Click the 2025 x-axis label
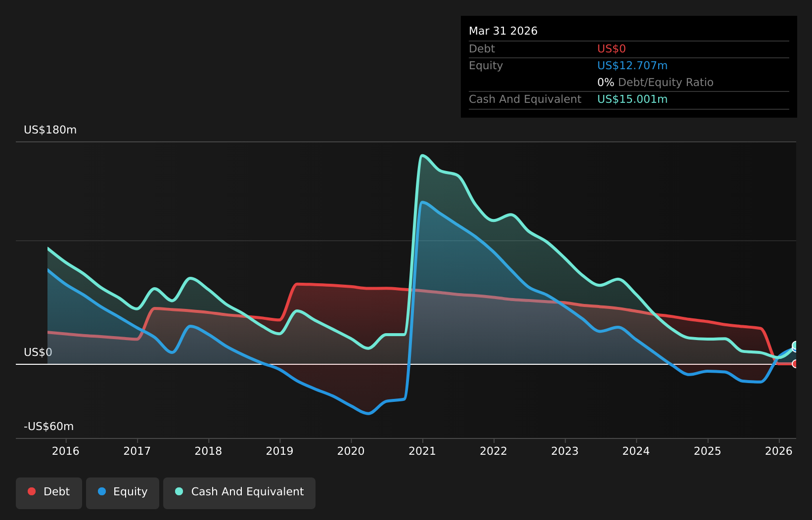 tap(708, 451)
